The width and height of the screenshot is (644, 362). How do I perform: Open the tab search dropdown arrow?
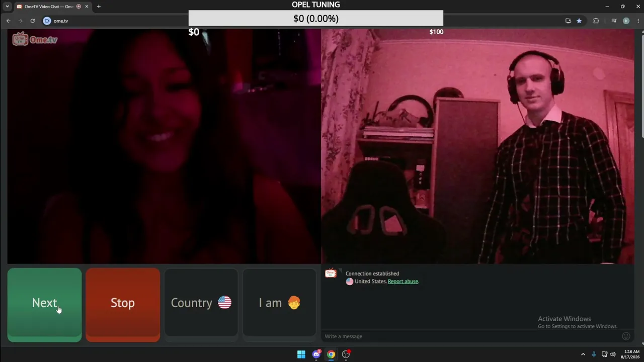point(7,7)
